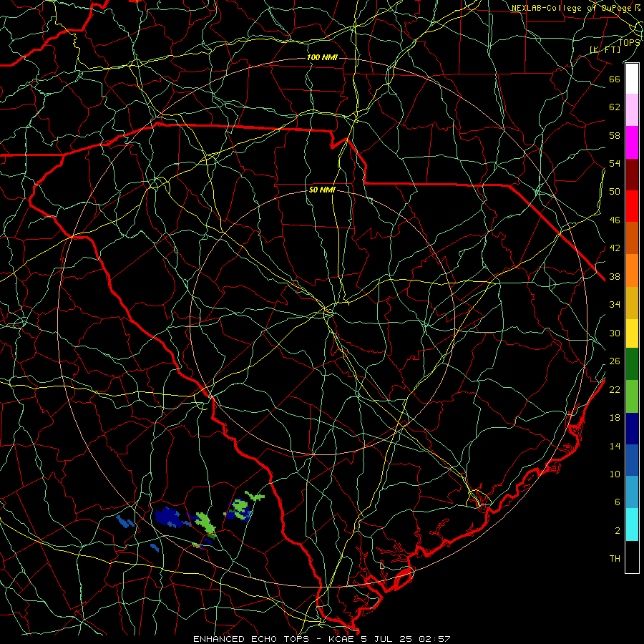Click the "[K FT]" units label
Screen dimensions: 644x644
pos(605,50)
